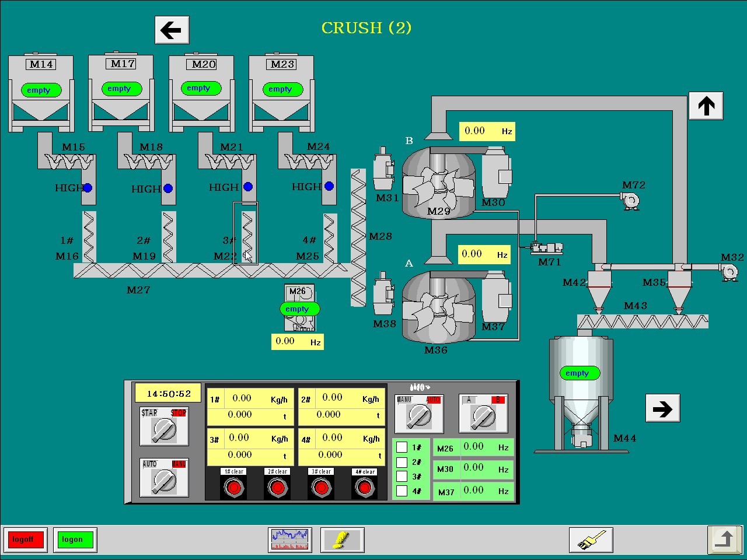Enable the 1# feeder checkbox
The height and width of the screenshot is (560, 747).
[402, 447]
